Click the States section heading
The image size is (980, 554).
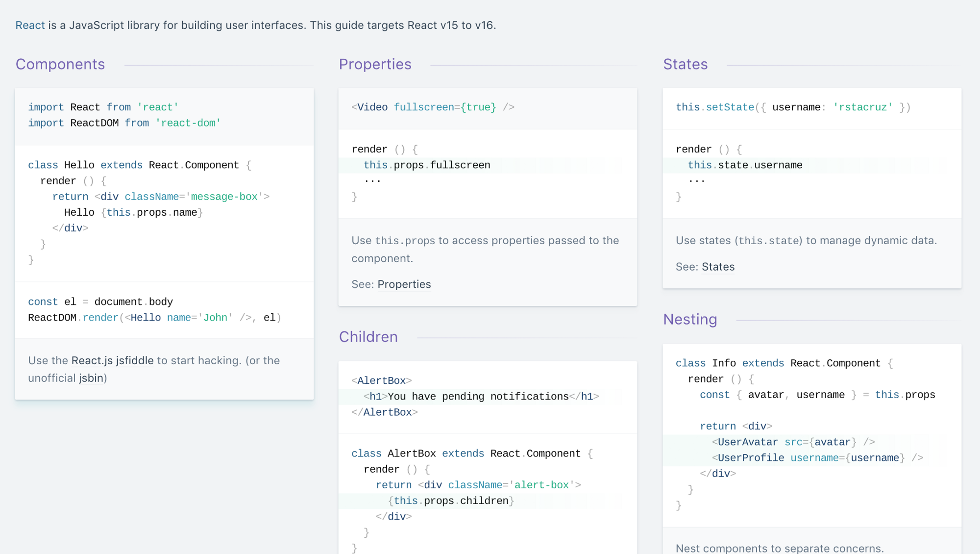tap(685, 64)
